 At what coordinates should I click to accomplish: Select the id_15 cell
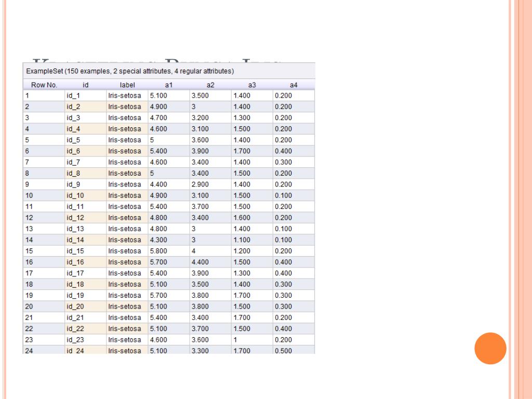(86, 251)
